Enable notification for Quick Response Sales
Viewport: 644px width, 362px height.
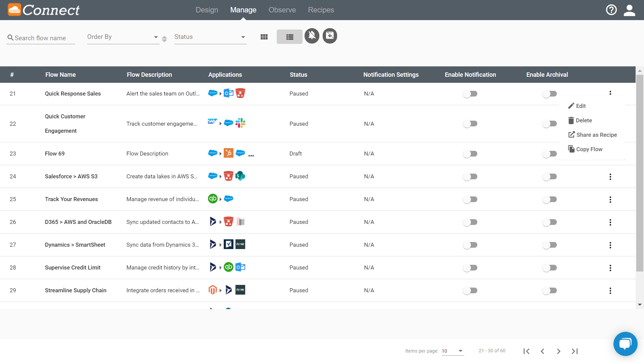[470, 94]
